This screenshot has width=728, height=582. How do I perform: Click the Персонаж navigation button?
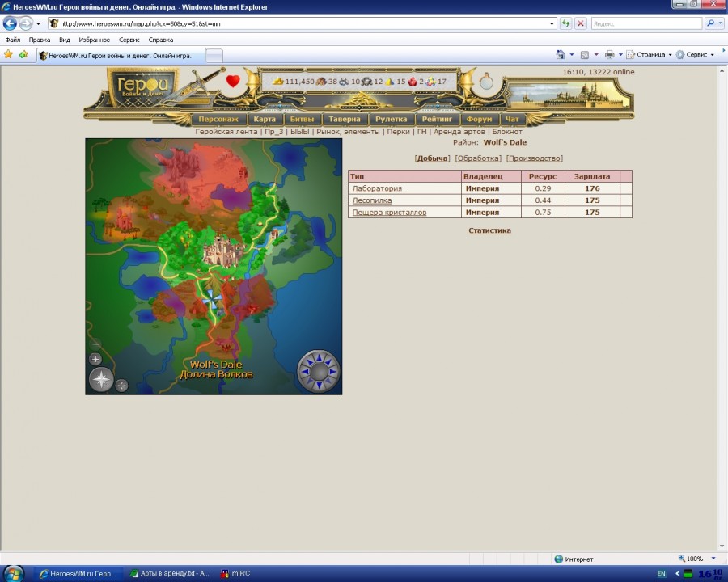click(218, 120)
